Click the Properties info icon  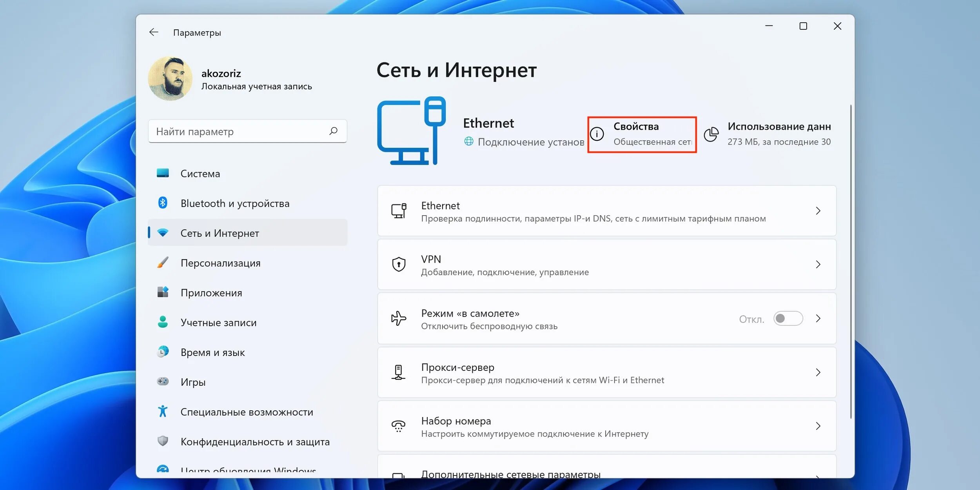(597, 134)
